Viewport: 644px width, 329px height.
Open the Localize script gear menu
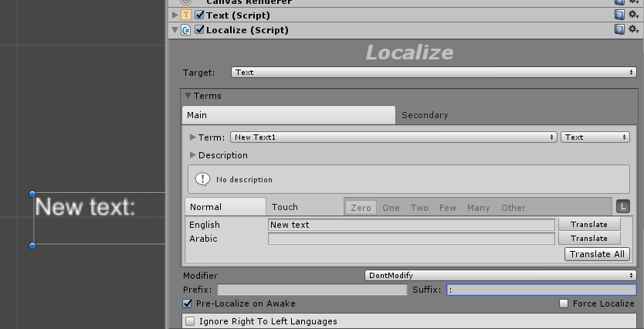pyautogui.click(x=633, y=29)
